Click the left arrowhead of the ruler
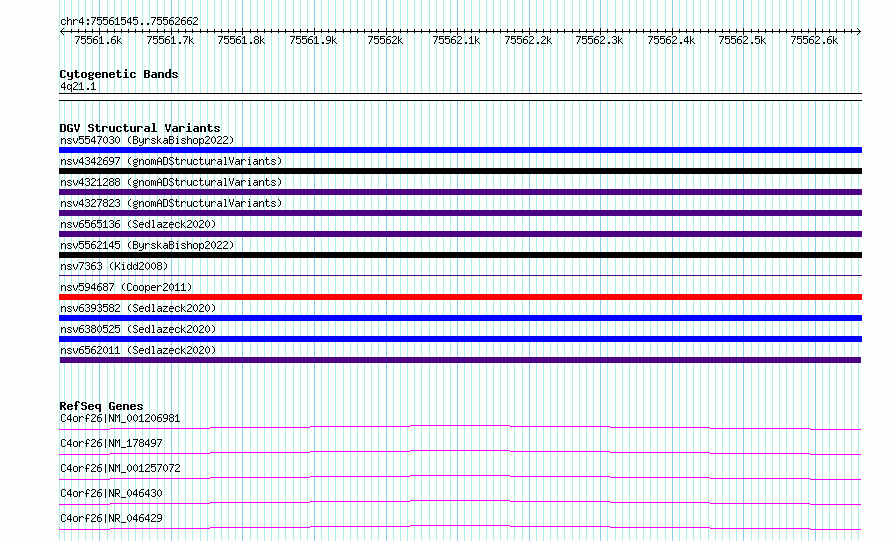 tap(62, 32)
